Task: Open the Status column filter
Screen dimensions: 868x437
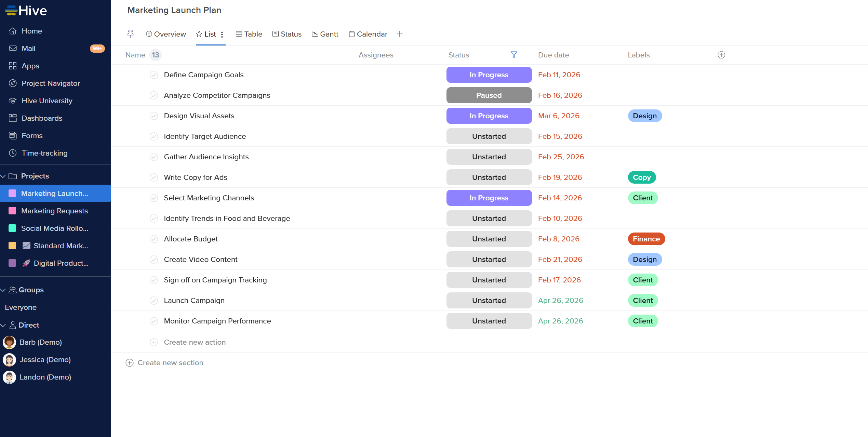Action: (x=514, y=55)
